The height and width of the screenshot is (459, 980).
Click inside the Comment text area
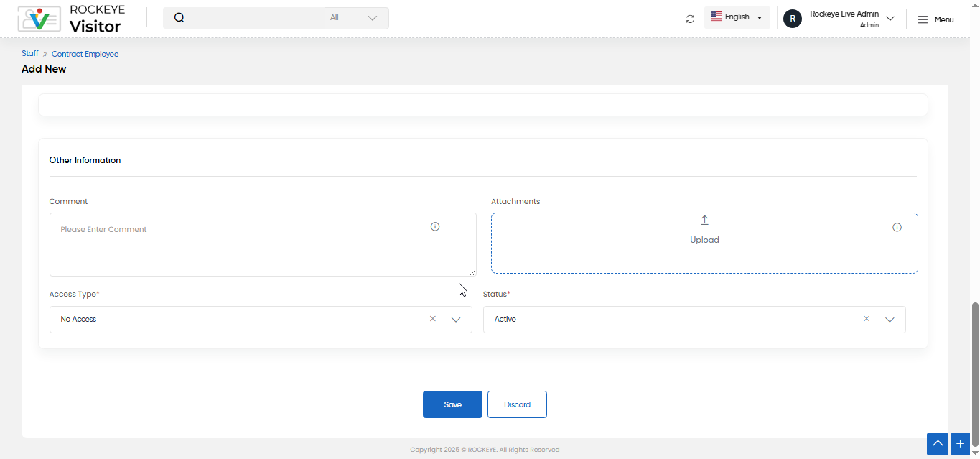[x=263, y=244]
